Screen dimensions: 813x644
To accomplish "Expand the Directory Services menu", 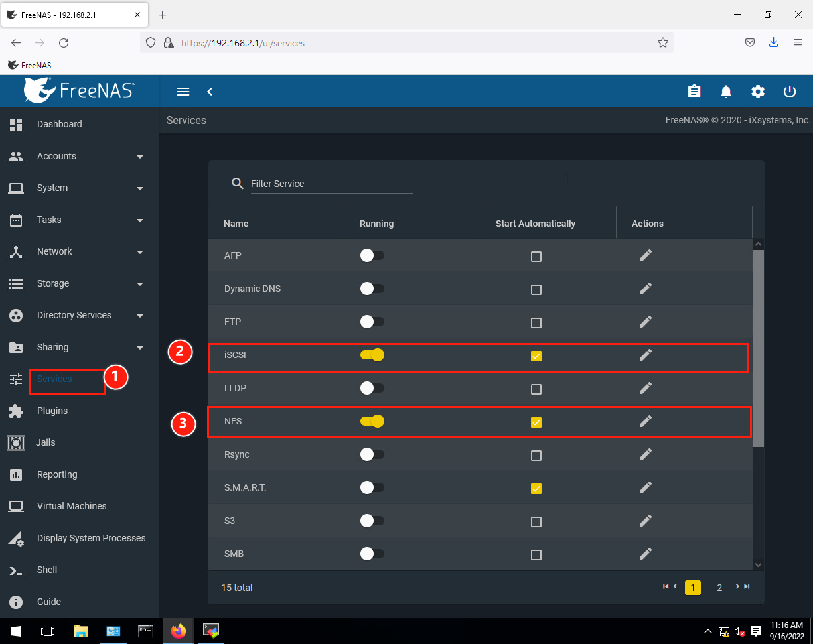I will coord(80,315).
